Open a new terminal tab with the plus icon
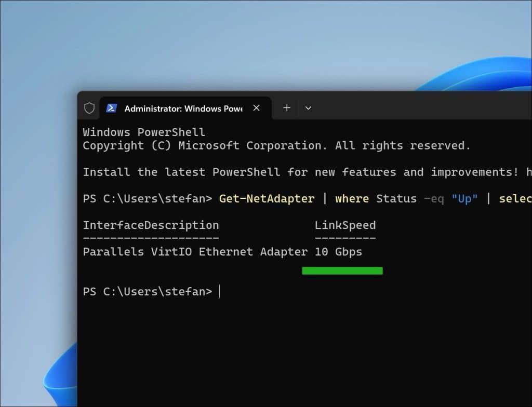 coord(286,108)
